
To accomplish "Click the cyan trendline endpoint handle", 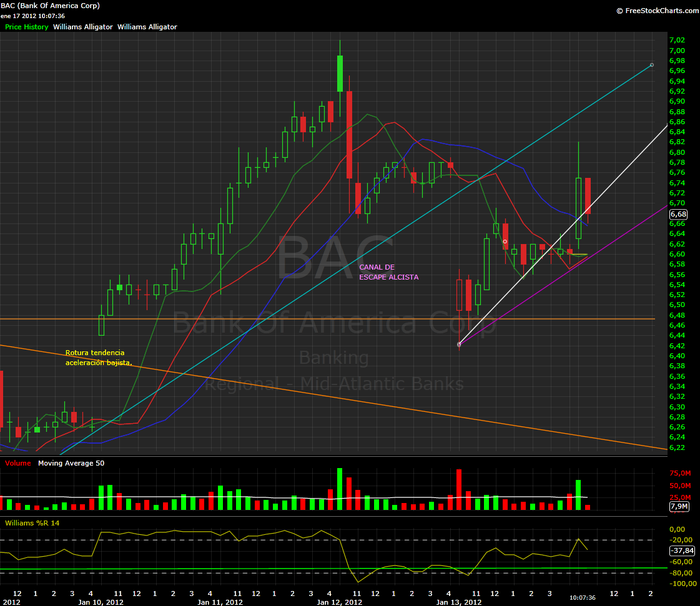I will (x=652, y=65).
